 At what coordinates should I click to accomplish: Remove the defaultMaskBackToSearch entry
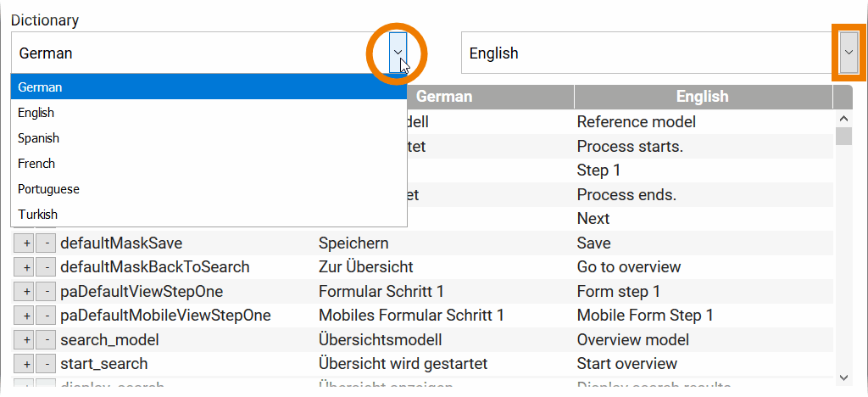click(x=46, y=268)
